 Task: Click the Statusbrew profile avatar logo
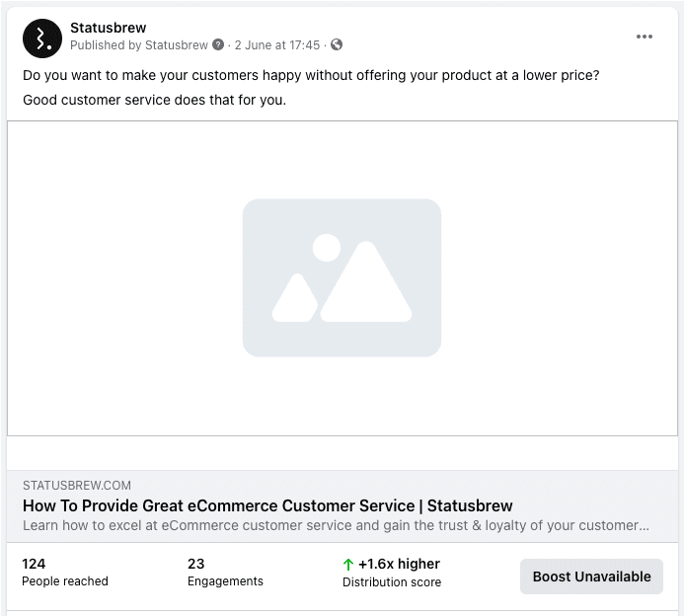point(41,37)
